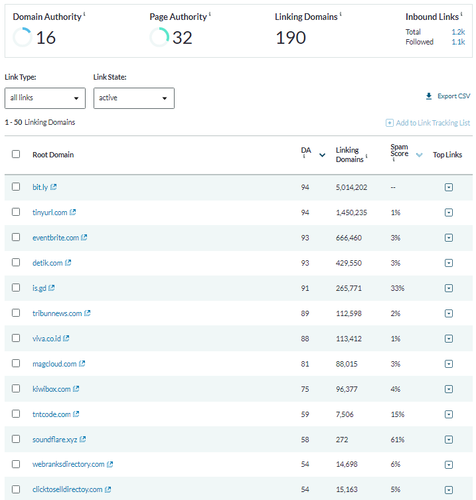The height and width of the screenshot is (500, 476).
Task: Open external link icon next to soundflare.xyz
Action: pyautogui.click(x=83, y=439)
